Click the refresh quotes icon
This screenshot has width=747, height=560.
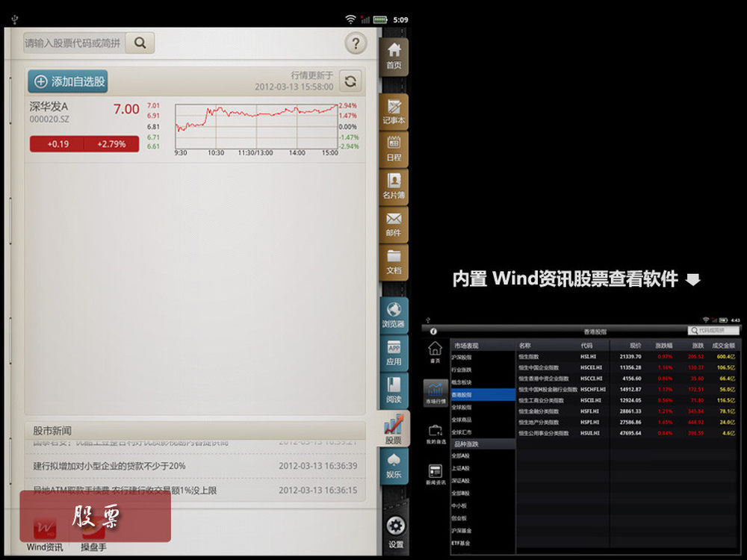click(350, 81)
